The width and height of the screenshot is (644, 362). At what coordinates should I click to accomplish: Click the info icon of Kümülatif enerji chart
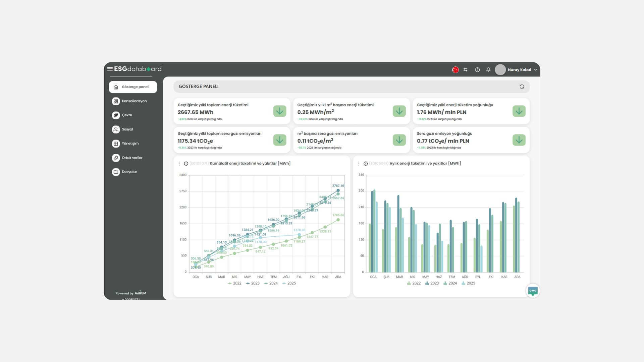point(186,164)
